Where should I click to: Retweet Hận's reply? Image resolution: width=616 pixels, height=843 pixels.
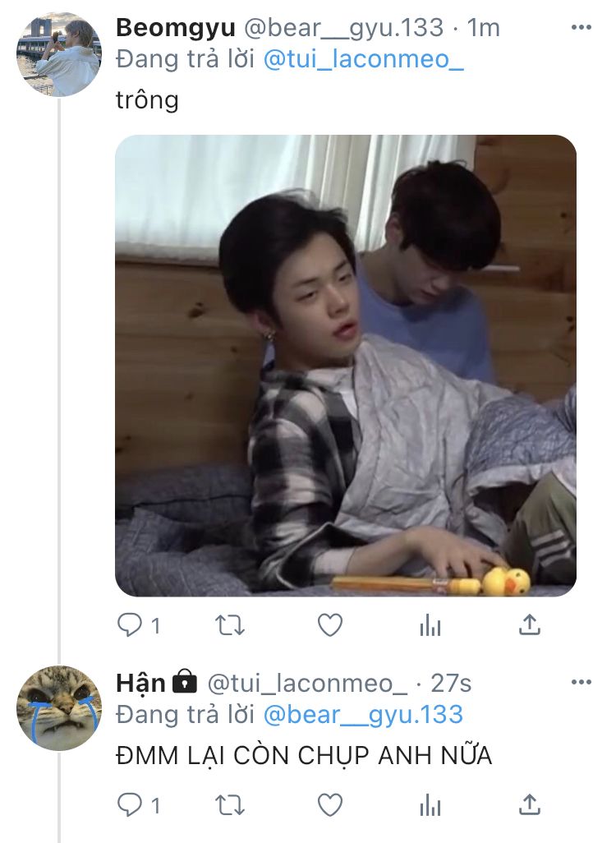click(x=229, y=805)
